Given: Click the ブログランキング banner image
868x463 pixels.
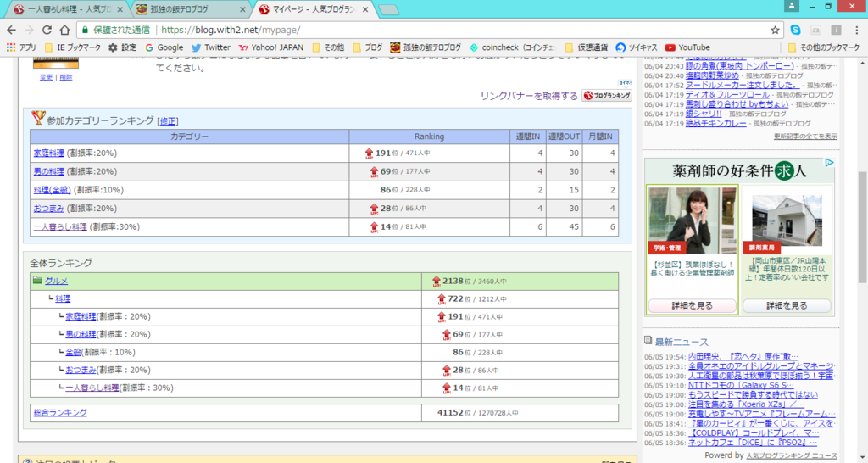Looking at the screenshot, I should coord(607,95).
